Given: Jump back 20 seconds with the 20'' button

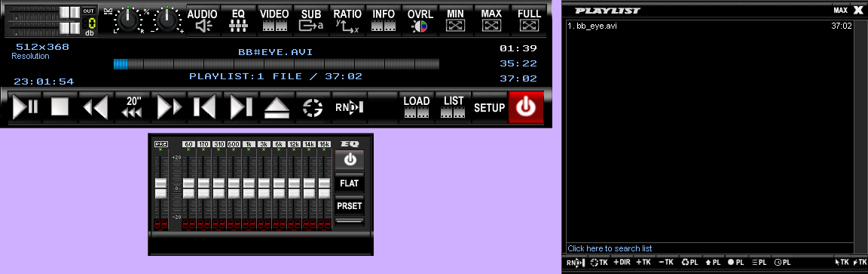Looking at the screenshot, I should pos(134,106).
